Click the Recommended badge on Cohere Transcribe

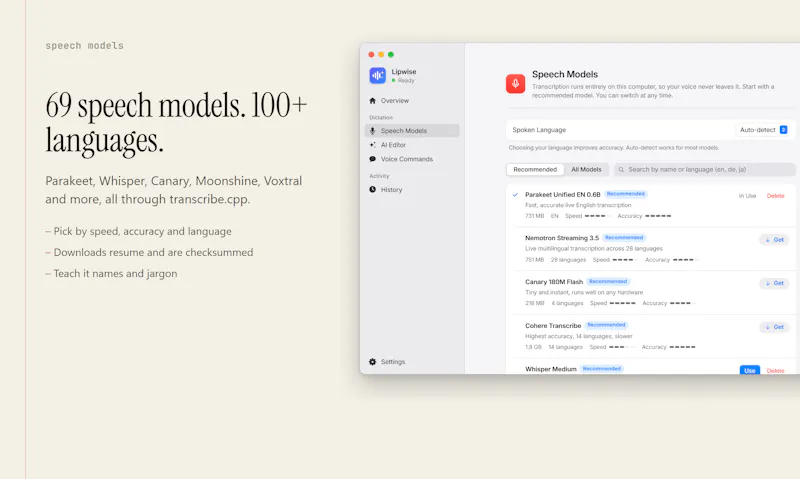pyautogui.click(x=606, y=325)
